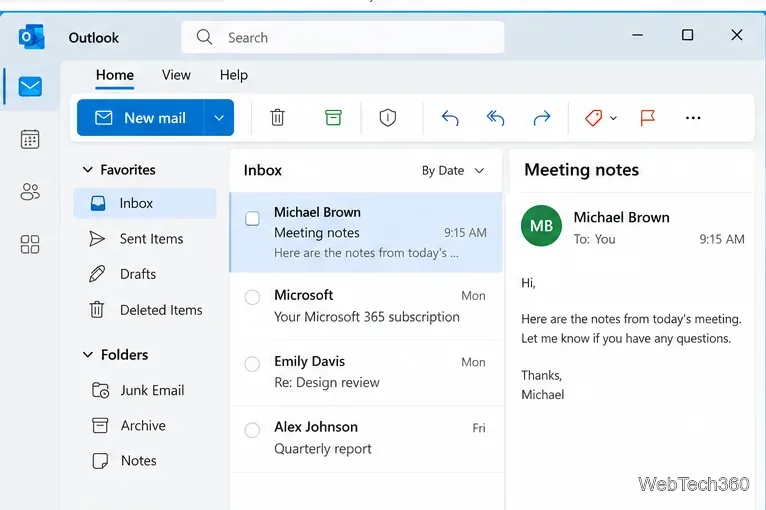Screen dimensions: 766x510
Task: Open the Archive folder
Action: pyautogui.click(x=145, y=425)
